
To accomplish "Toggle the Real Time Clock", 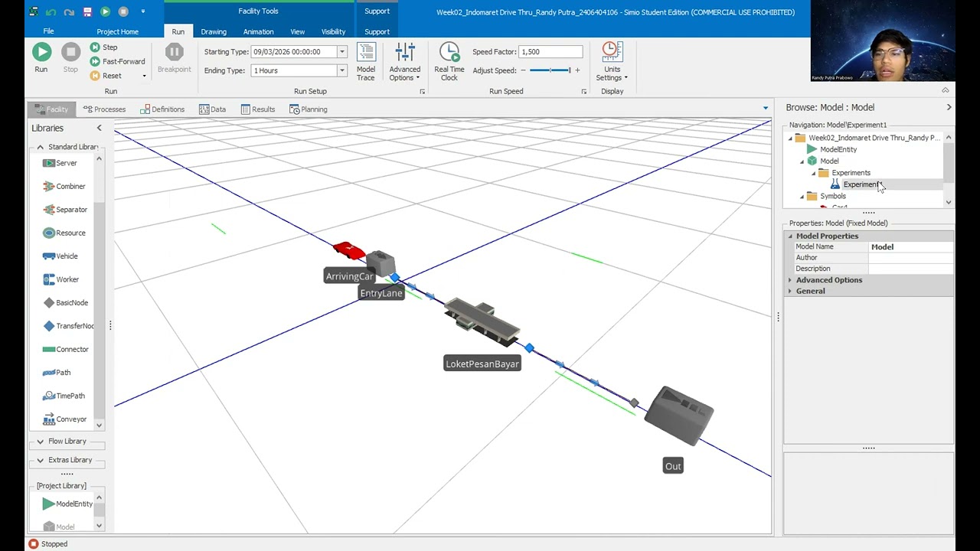I will point(449,62).
